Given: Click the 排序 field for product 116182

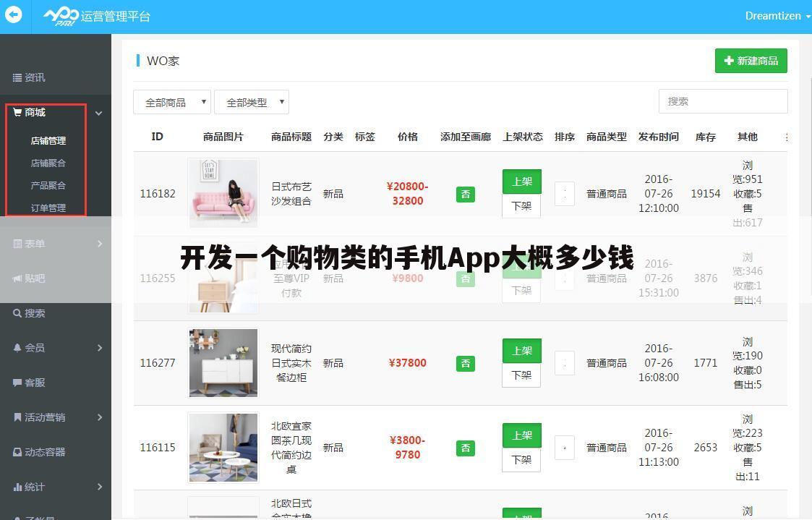Looking at the screenshot, I should (x=565, y=194).
